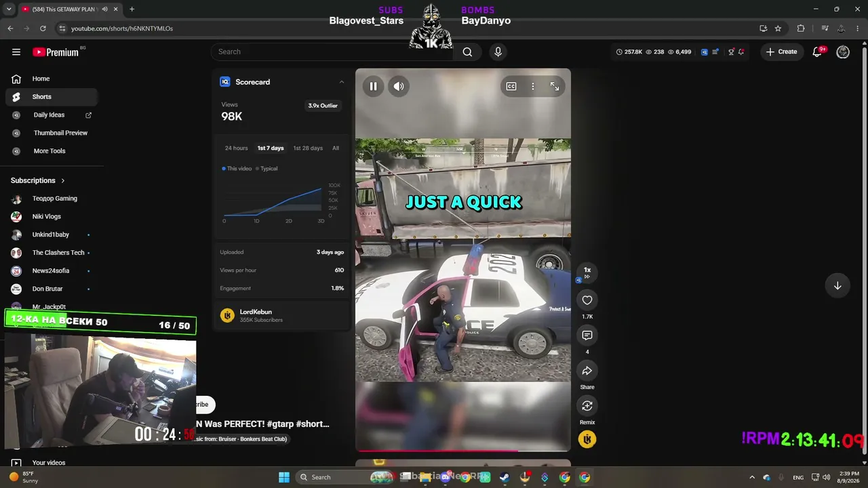Show hidden system tray icons

pyautogui.click(x=751, y=477)
